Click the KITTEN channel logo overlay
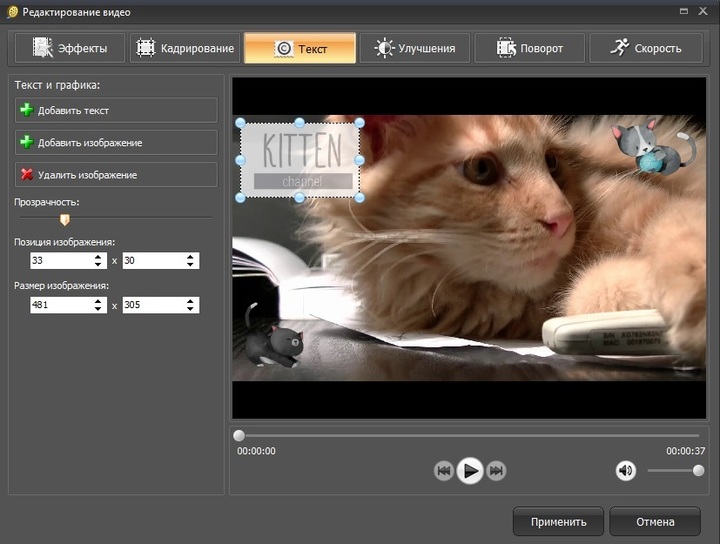Image resolution: width=720 pixels, height=544 pixels. 300,160
